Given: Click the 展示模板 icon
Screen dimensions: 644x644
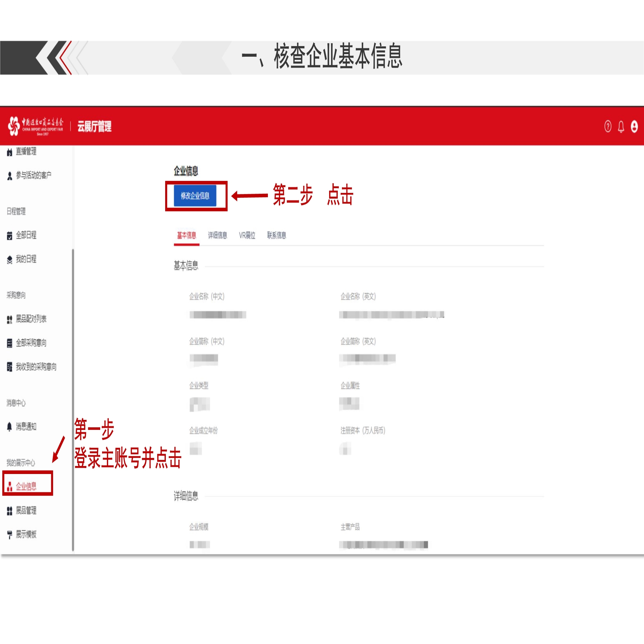Looking at the screenshot, I should [10, 535].
